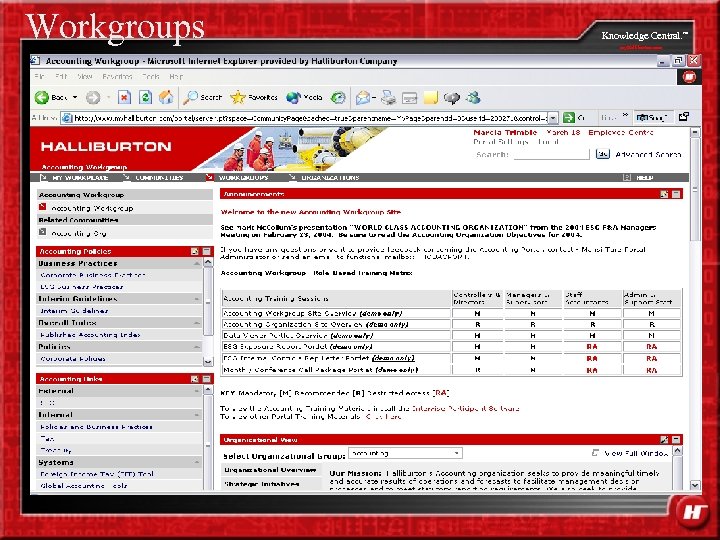Collapse the Business Practices section
Viewport: 720px width, 540px height.
(x=197, y=264)
